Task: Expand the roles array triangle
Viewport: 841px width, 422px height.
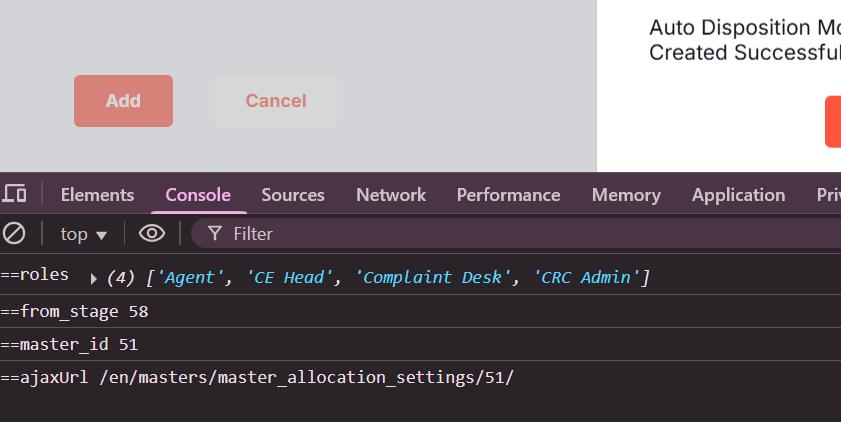Action: pyautogui.click(x=94, y=278)
